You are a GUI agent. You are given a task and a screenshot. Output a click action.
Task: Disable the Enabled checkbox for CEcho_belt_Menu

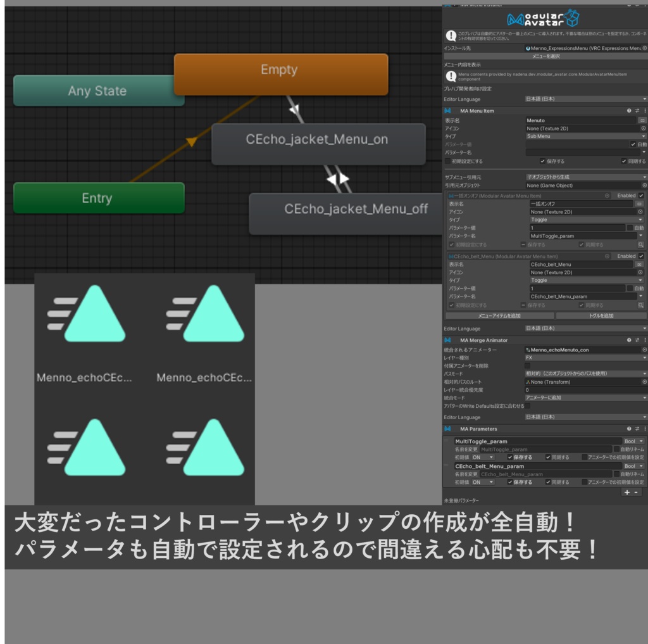pyautogui.click(x=641, y=256)
